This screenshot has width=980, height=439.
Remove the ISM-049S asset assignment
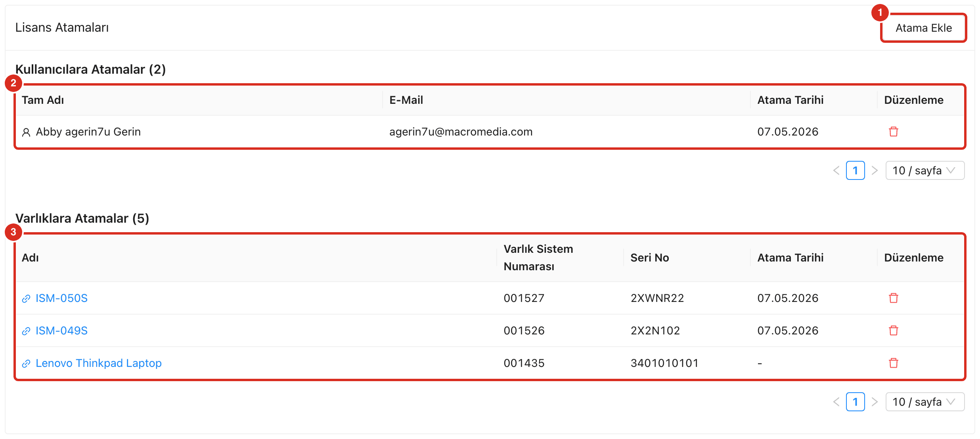[893, 330]
